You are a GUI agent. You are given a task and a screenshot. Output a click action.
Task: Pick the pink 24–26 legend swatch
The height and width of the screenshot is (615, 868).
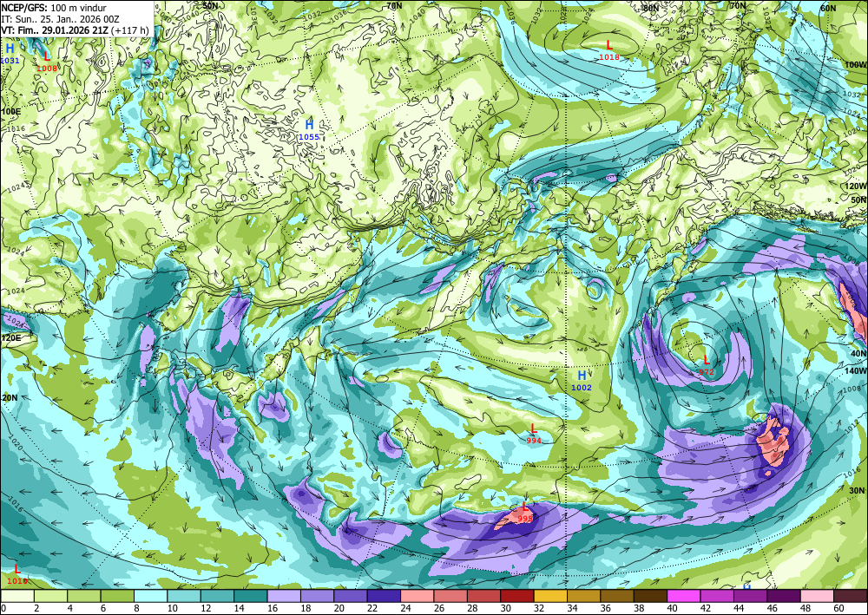pos(418,596)
